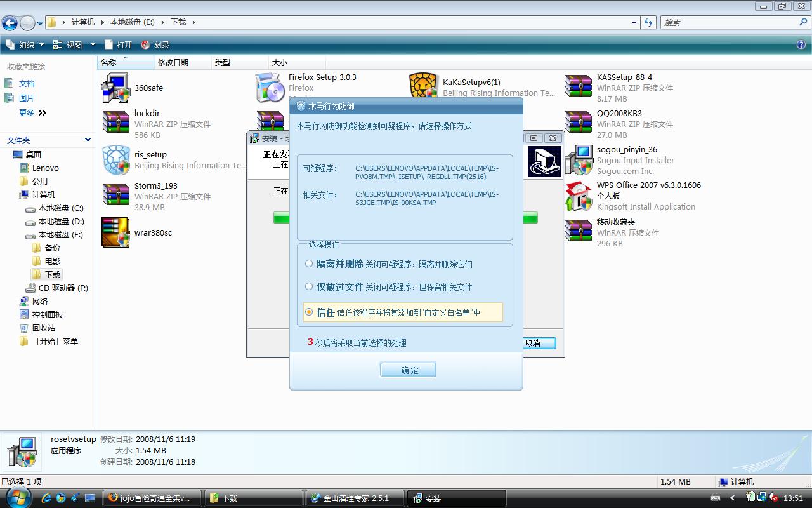This screenshot has width=812, height=508.
Task: Jump to 本地磁盘 (E:) in the address breadcrumb
Action: coord(132,22)
